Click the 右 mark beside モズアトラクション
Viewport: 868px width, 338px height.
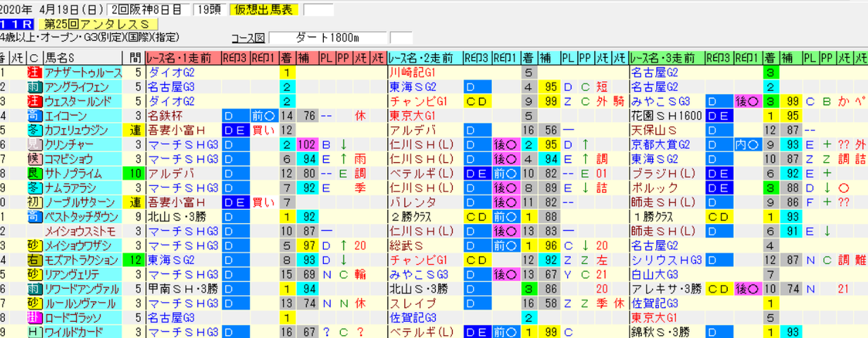pyautogui.click(x=33, y=260)
